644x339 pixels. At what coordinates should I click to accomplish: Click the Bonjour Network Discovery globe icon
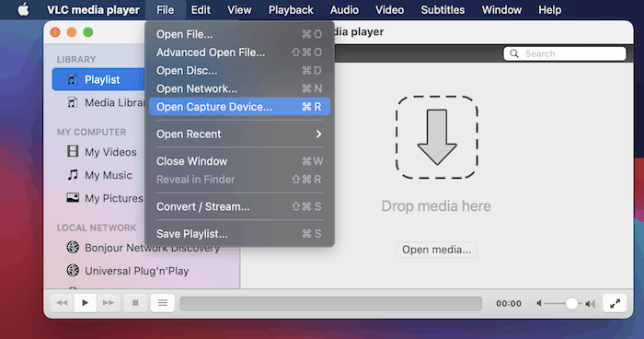click(73, 247)
